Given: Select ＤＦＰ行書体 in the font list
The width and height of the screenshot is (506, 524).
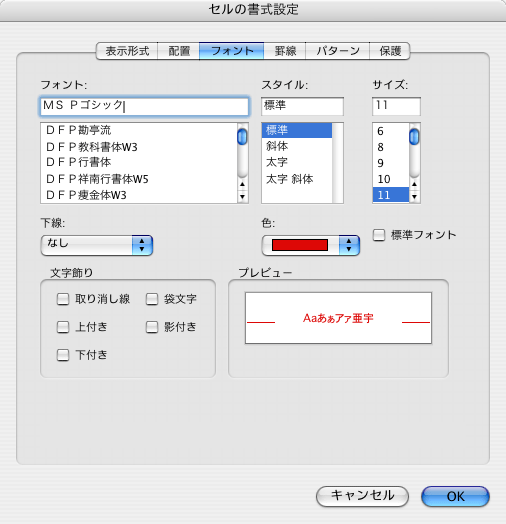Looking at the screenshot, I should pos(139,162).
